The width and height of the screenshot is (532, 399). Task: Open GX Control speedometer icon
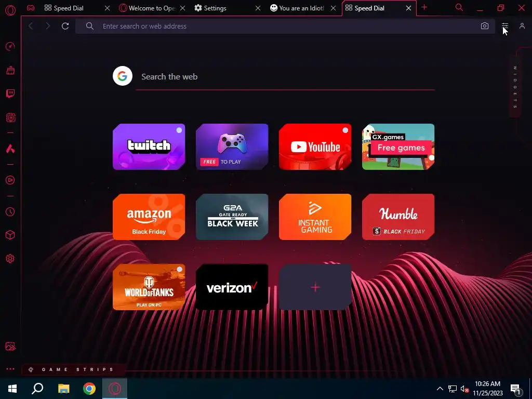[10, 46]
